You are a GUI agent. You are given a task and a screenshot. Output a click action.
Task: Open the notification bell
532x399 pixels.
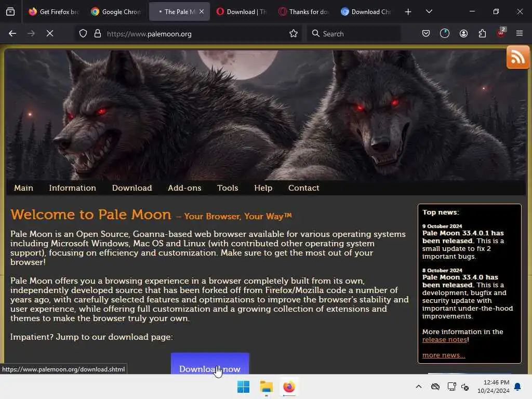(x=518, y=387)
